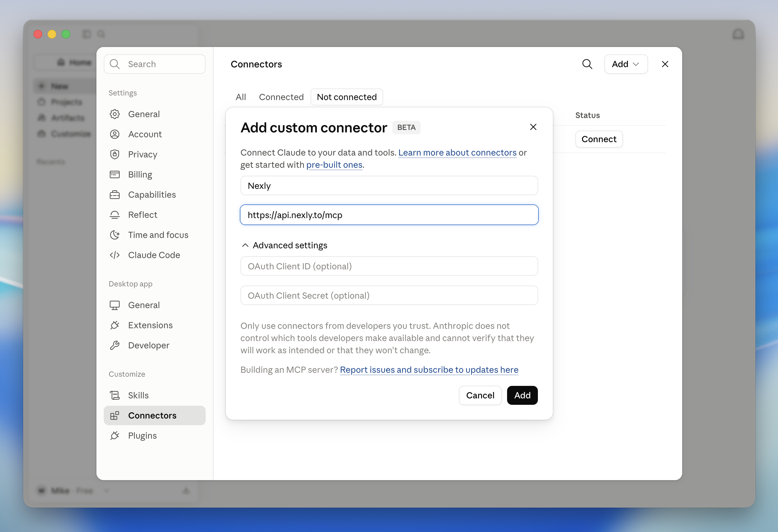The height and width of the screenshot is (532, 778).
Task: Open the Add dropdown in Connectors header
Action: click(x=626, y=64)
